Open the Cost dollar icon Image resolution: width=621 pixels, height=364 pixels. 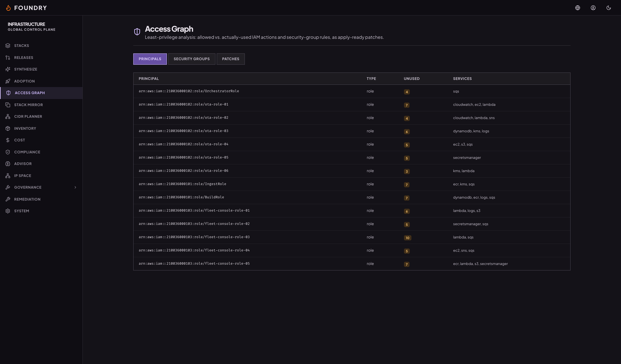pyautogui.click(x=8, y=140)
